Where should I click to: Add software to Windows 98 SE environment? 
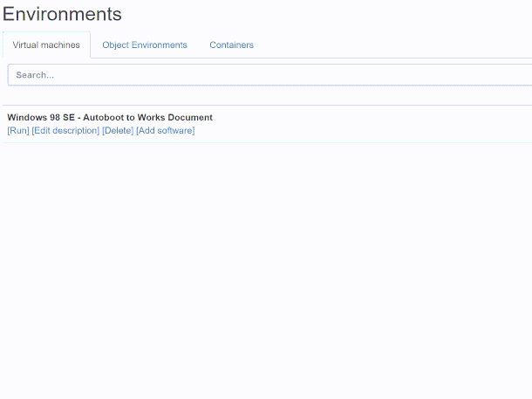(165, 131)
